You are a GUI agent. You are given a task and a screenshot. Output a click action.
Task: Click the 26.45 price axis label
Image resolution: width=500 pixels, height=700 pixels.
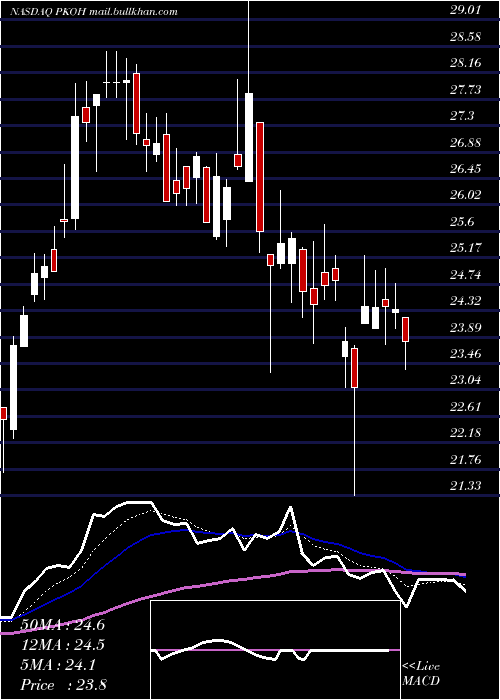pyautogui.click(x=465, y=169)
